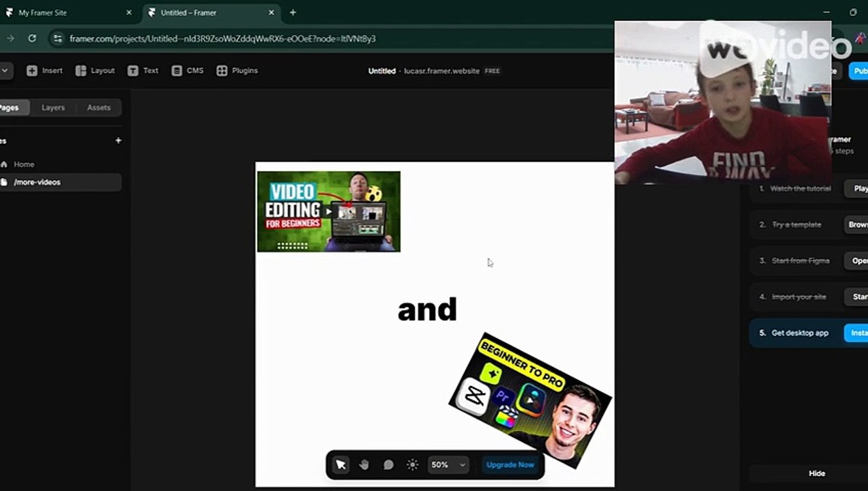Click the Insert plus icon
The image size is (868, 491).
pos(32,70)
